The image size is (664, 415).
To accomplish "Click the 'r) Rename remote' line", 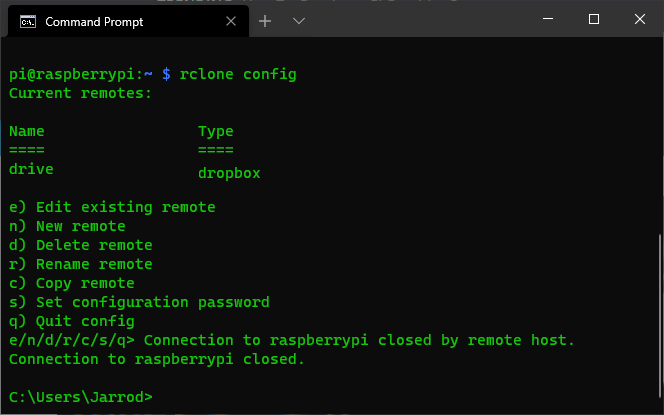I will tap(81, 264).
